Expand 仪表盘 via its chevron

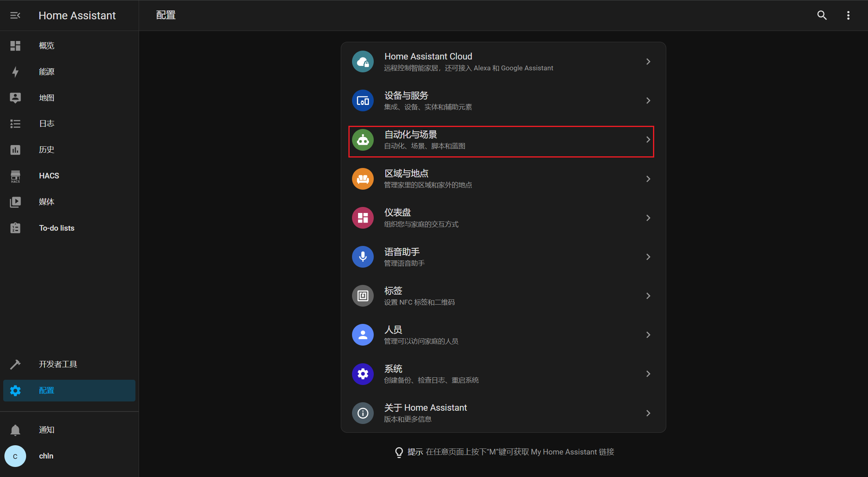point(648,218)
